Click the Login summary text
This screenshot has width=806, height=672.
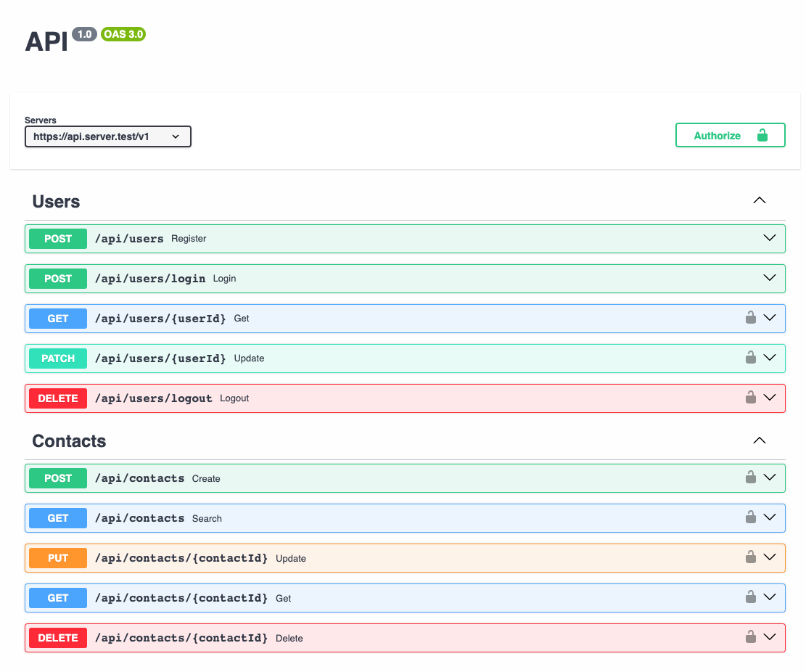(x=225, y=279)
